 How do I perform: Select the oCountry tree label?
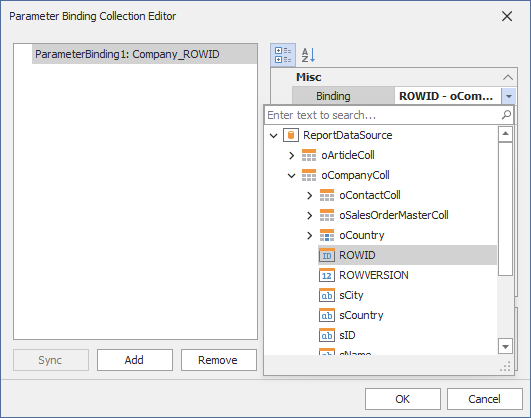coord(362,235)
